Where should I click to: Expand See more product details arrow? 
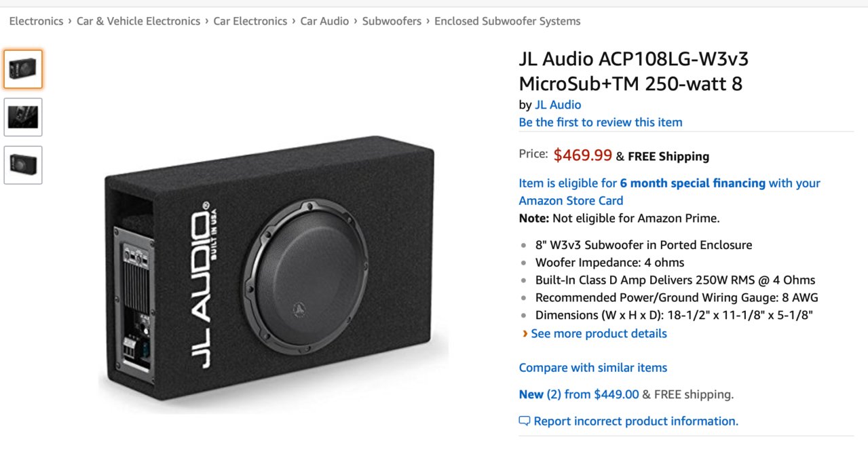coord(524,333)
